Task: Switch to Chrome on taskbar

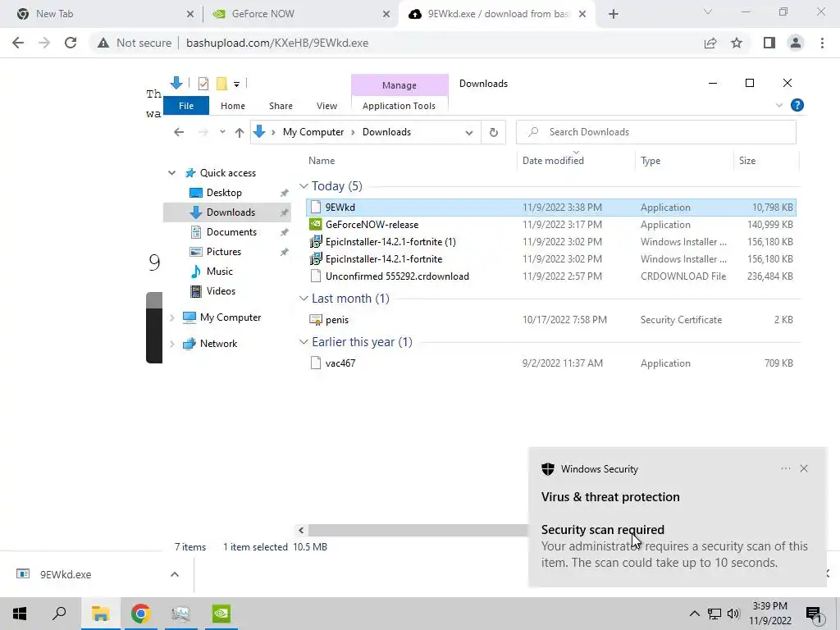Action: [x=140, y=614]
